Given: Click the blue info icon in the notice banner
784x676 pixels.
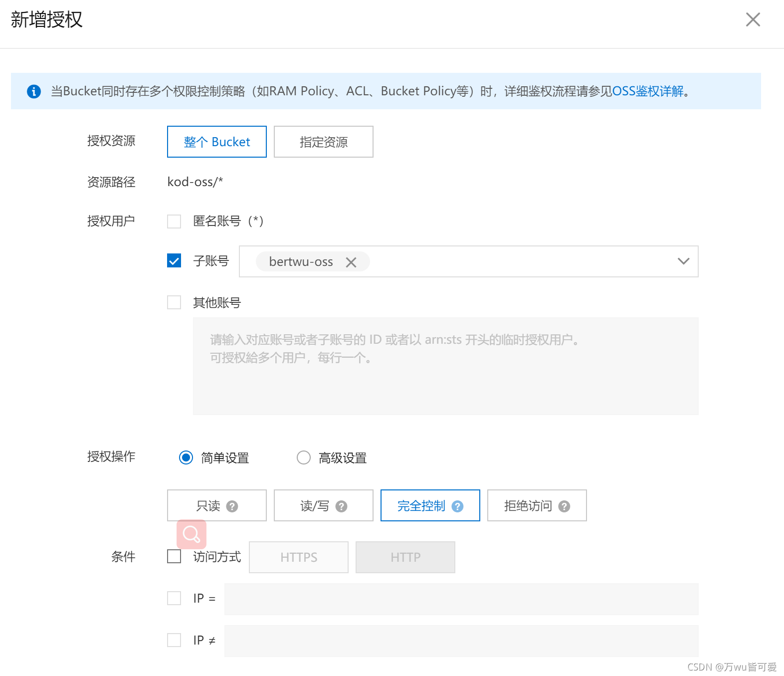Looking at the screenshot, I should coord(34,91).
